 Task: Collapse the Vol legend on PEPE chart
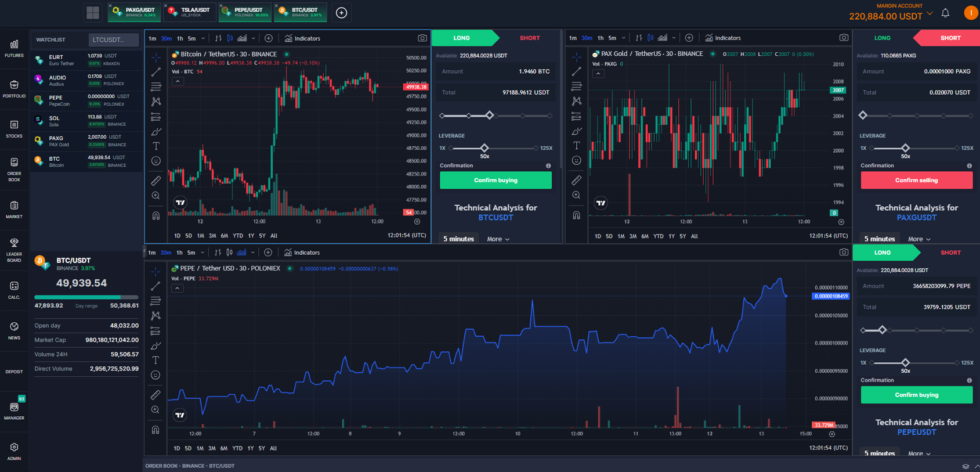click(x=178, y=288)
